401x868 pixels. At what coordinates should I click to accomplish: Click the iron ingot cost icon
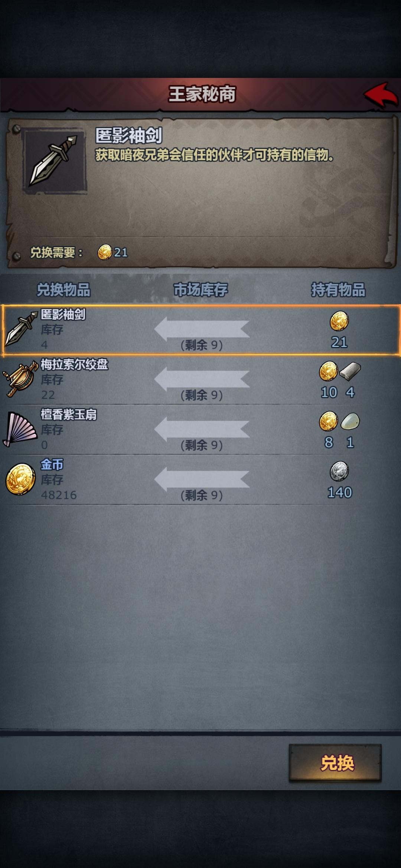(350, 371)
